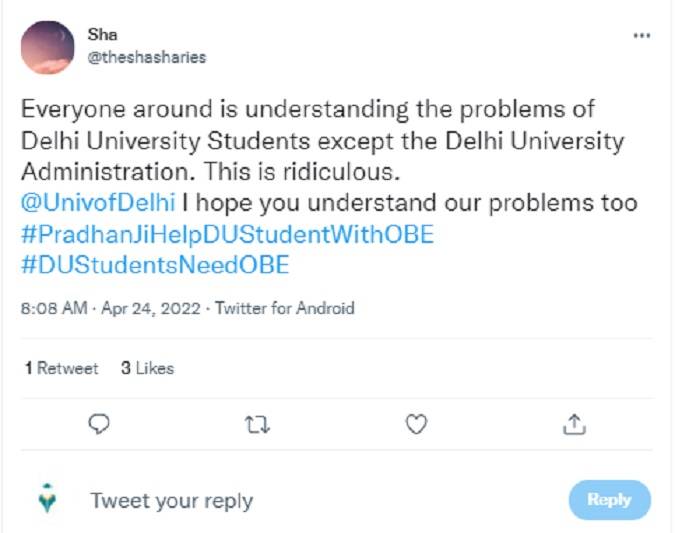Open the reply icon below the tweet
The height and width of the screenshot is (533, 675).
point(98,425)
